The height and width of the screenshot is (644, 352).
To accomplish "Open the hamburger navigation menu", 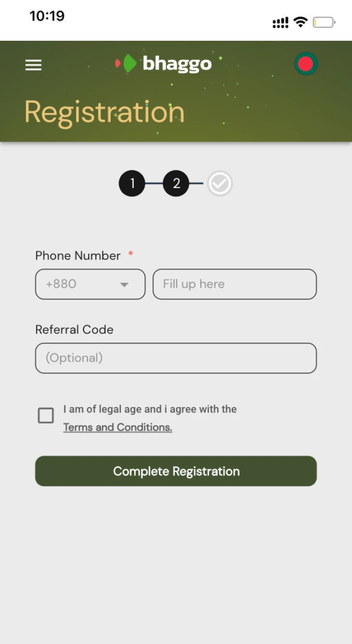I will tap(33, 64).
